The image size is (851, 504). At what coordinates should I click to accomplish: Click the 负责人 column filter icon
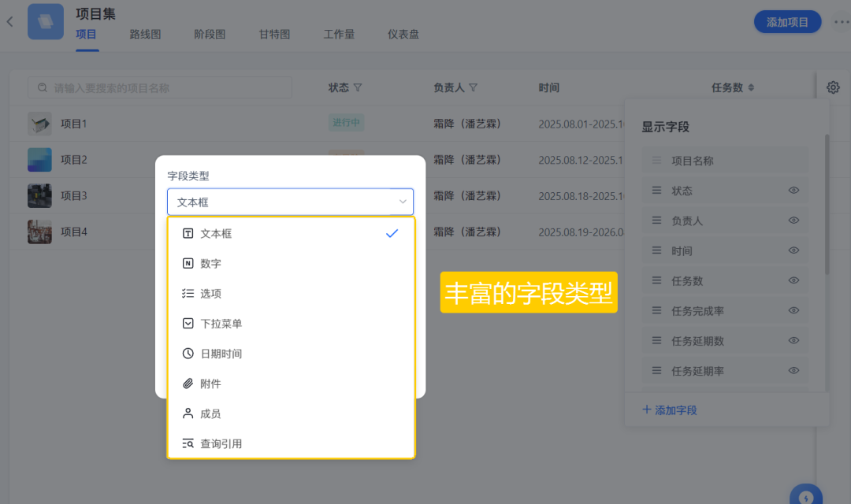click(474, 87)
